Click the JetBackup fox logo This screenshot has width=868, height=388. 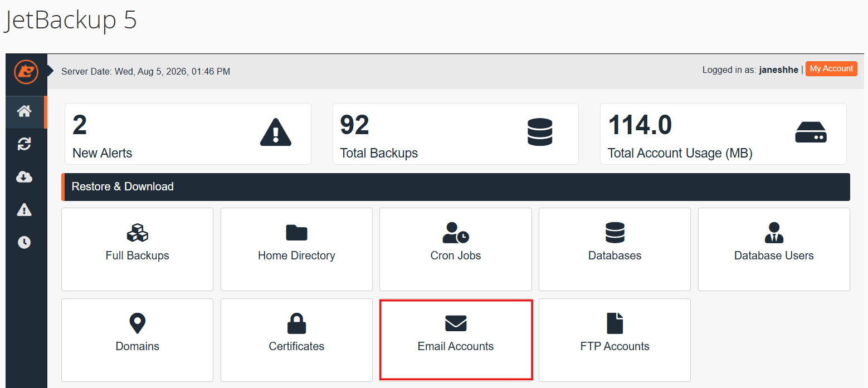click(x=26, y=72)
